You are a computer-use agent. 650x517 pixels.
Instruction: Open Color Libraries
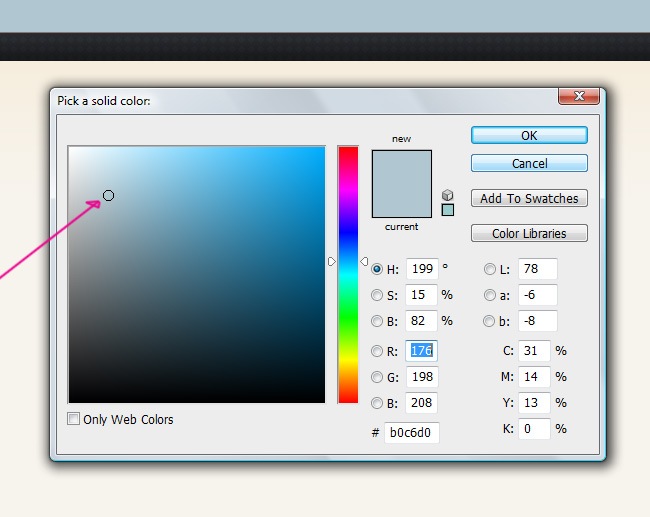pos(529,233)
